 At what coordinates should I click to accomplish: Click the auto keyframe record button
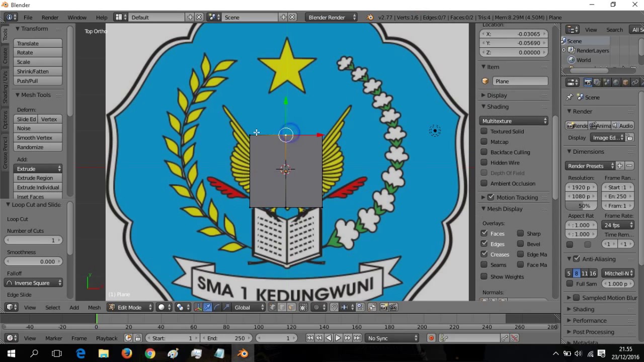click(431, 338)
